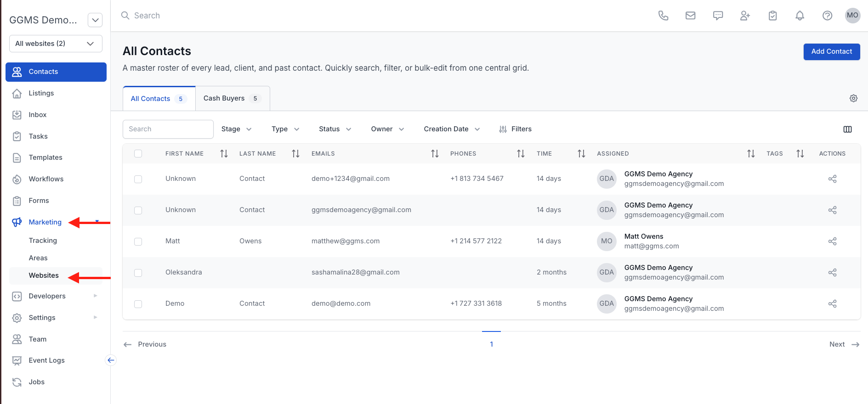Select the checkbox for Oleksandra row
The height and width of the screenshot is (404, 868).
[x=138, y=273]
